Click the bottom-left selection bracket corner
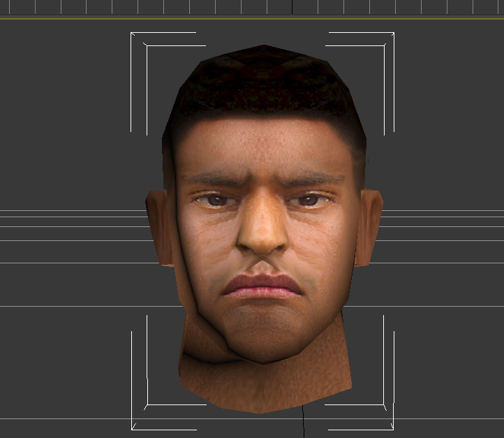This screenshot has width=504, height=438. 133,428
